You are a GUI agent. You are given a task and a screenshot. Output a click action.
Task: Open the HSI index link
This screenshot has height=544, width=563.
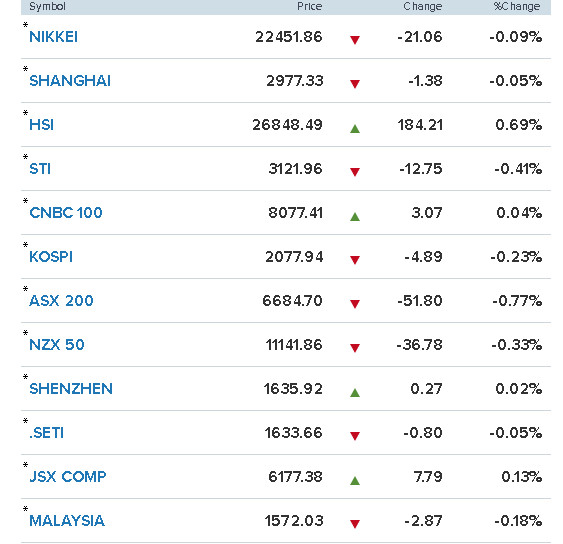(x=41, y=125)
